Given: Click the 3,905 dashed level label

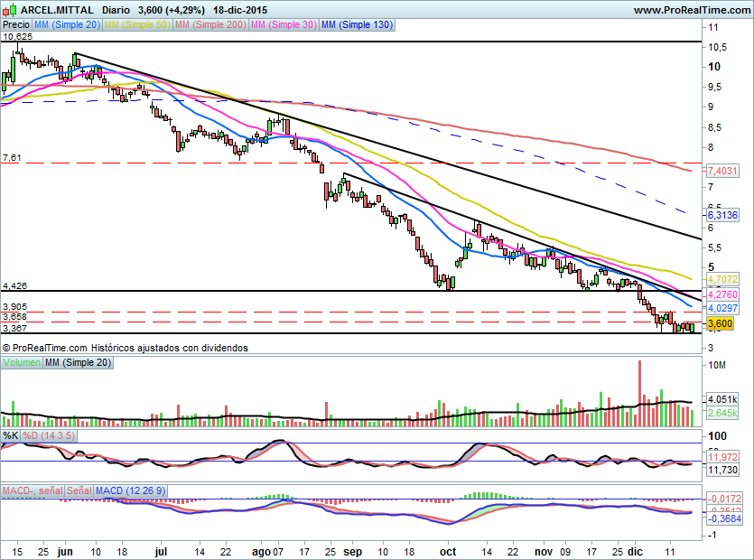Looking at the screenshot, I should coord(14,306).
